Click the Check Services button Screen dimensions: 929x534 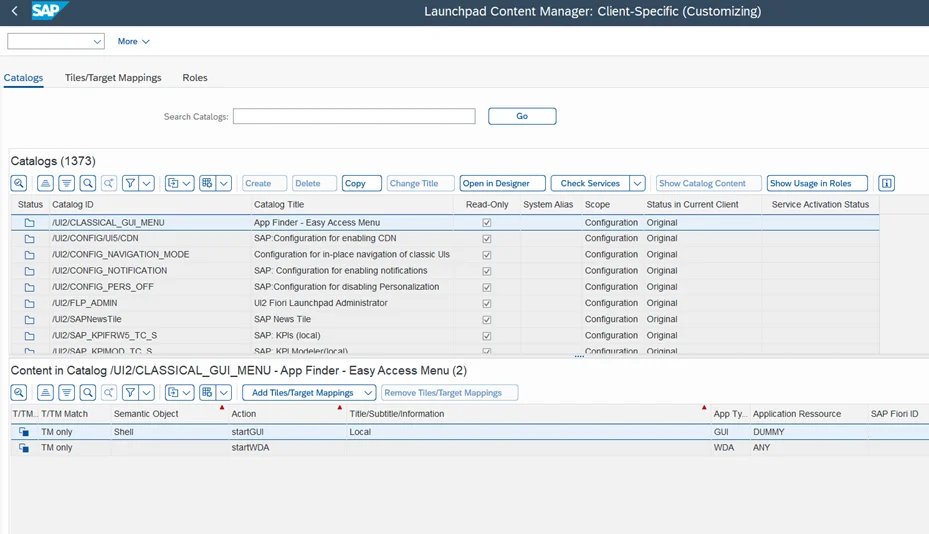590,183
